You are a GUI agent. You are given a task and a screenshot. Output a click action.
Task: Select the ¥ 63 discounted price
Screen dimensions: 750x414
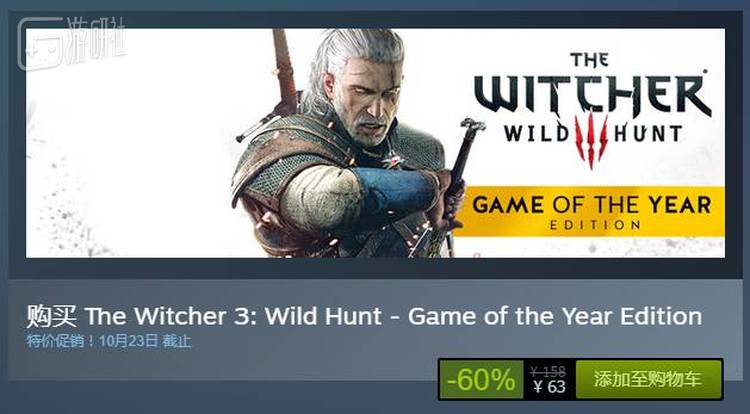549,386
